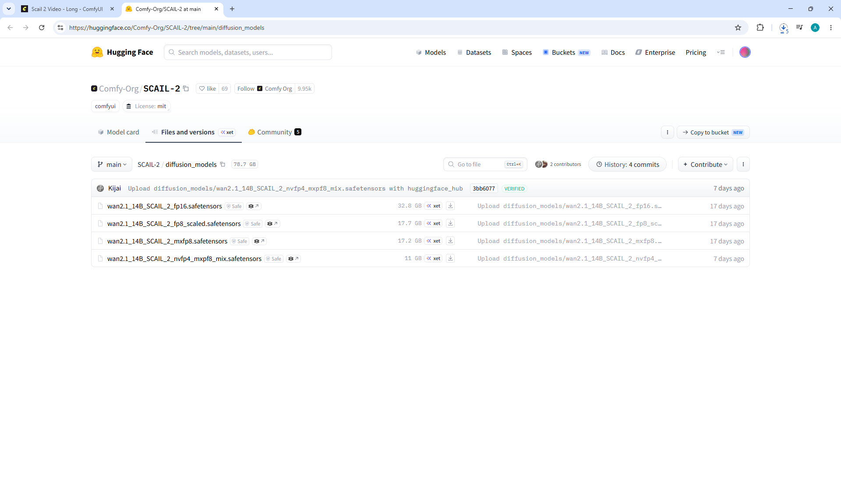This screenshot has height=504, width=841.
Task: Click the xet badge on the fp16 row
Action: pos(434,206)
